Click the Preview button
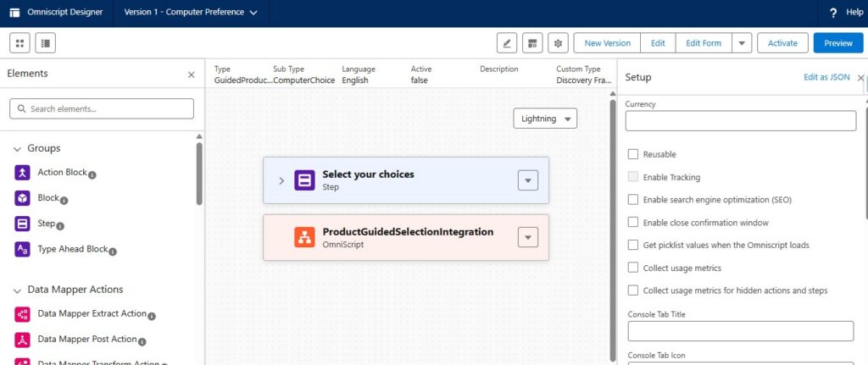 [837, 43]
